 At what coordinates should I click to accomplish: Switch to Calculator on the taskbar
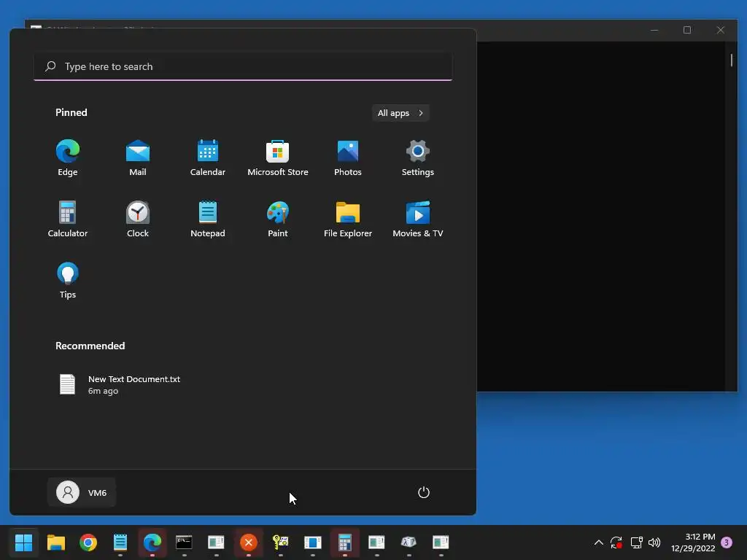[345, 542]
